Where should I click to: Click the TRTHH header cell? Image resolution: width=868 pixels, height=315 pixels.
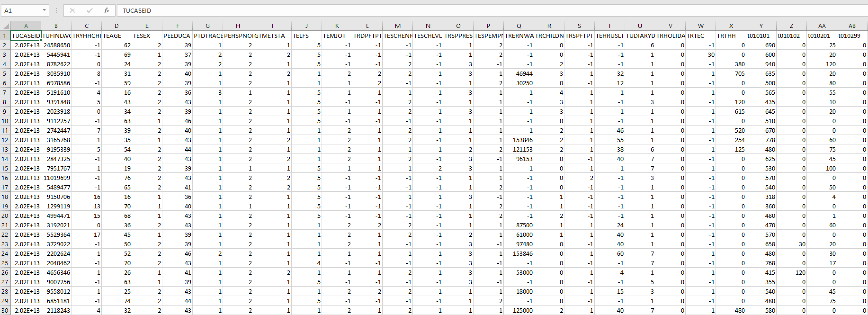(x=731, y=36)
